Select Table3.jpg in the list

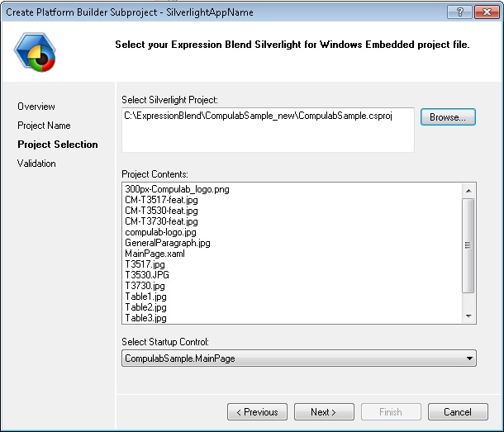click(x=145, y=318)
